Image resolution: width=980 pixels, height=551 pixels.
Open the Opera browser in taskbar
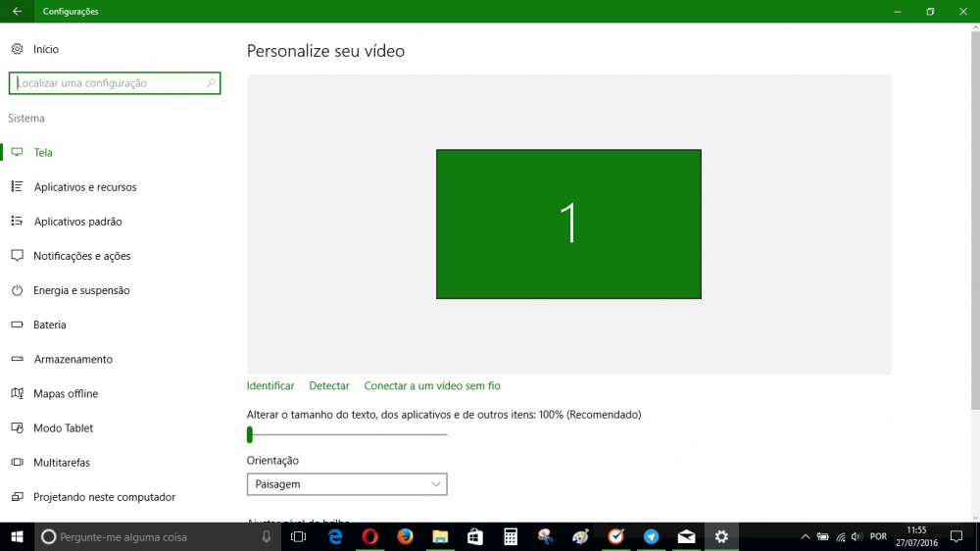[369, 536]
